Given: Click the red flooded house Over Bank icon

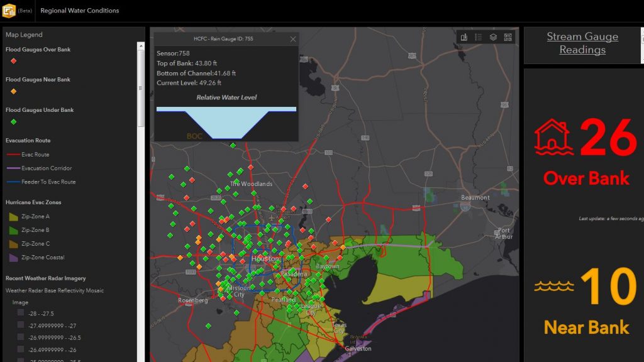Looking at the screenshot, I should coord(552,137).
